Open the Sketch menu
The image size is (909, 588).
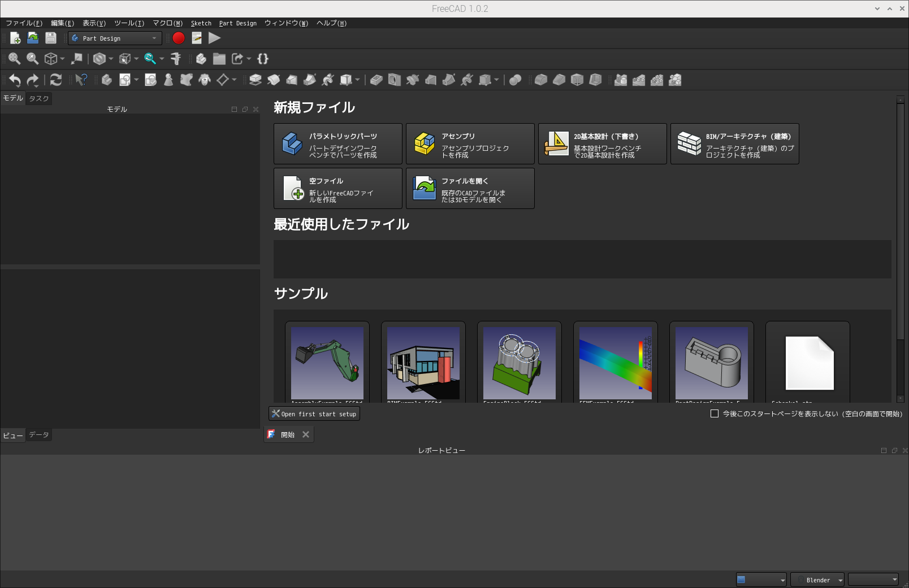201,23
